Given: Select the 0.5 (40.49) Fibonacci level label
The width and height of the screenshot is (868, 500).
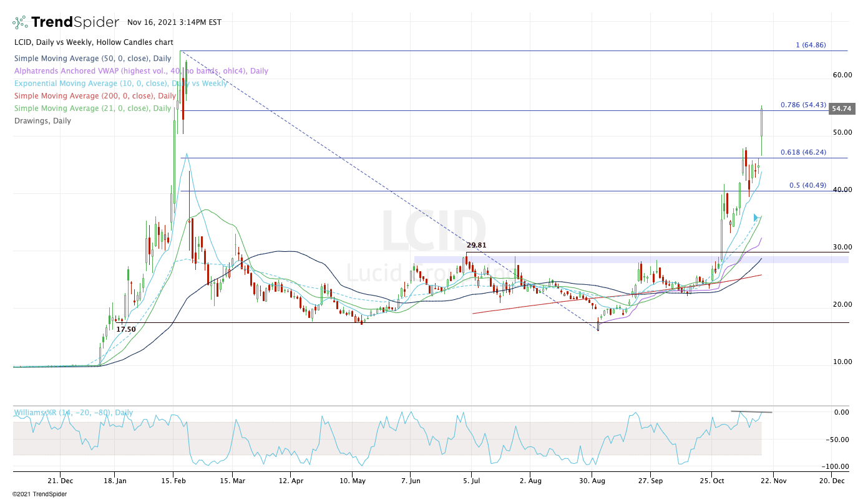Looking at the screenshot, I should point(807,185).
